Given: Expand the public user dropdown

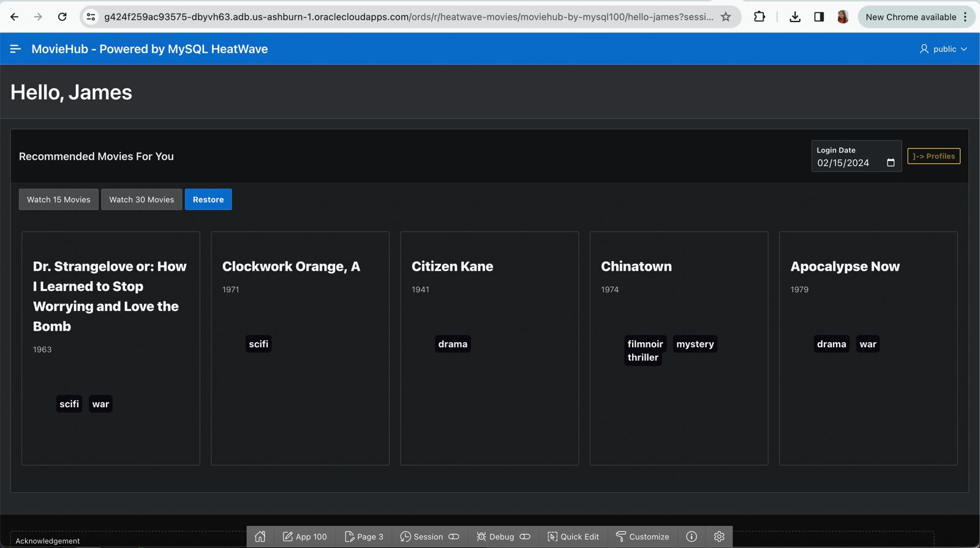Looking at the screenshot, I should tap(943, 48).
